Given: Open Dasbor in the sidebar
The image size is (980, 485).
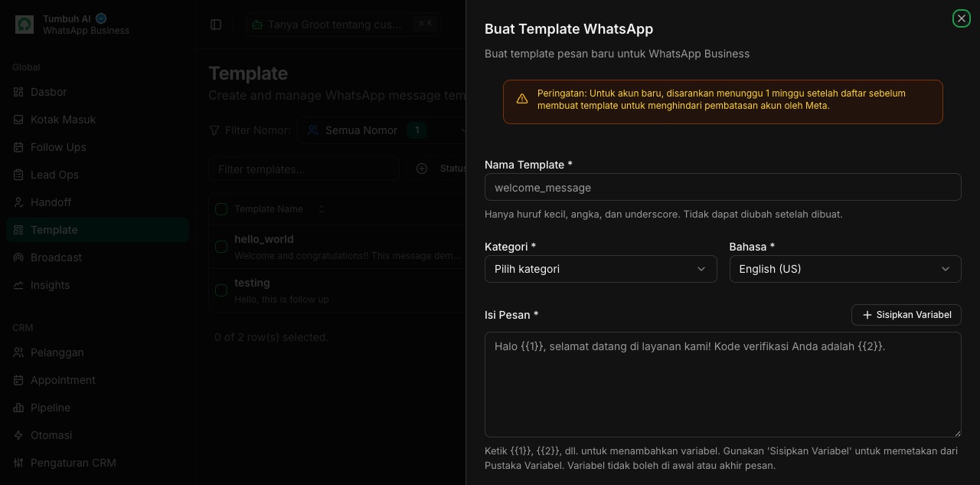Looking at the screenshot, I should 97,92.
